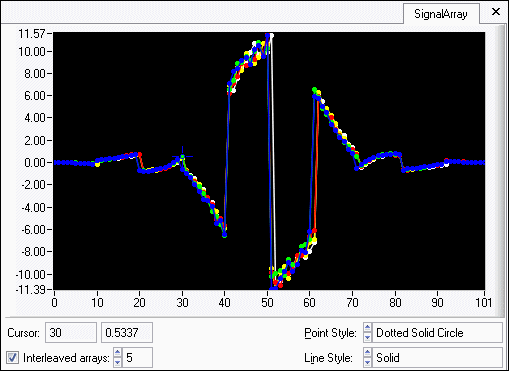Image resolution: width=509 pixels, height=371 pixels.
Task: Toggle the Interleaved arrays checkbox
Action: [x=13, y=358]
